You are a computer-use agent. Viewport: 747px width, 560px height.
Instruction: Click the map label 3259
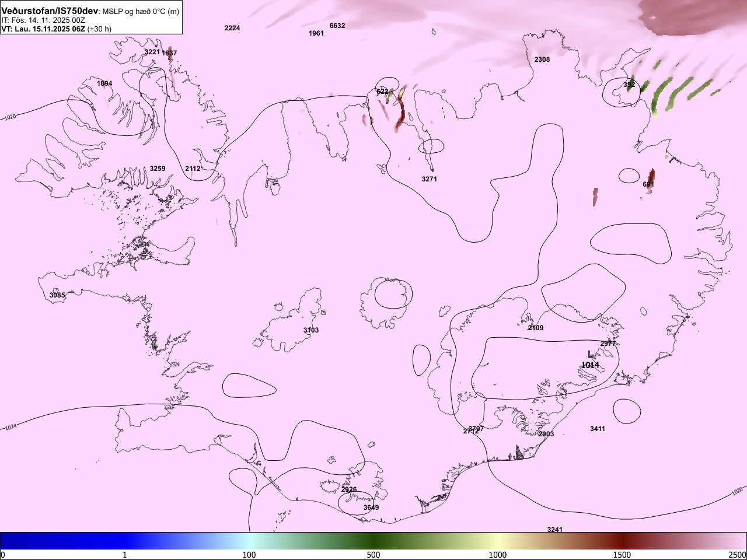(x=158, y=169)
